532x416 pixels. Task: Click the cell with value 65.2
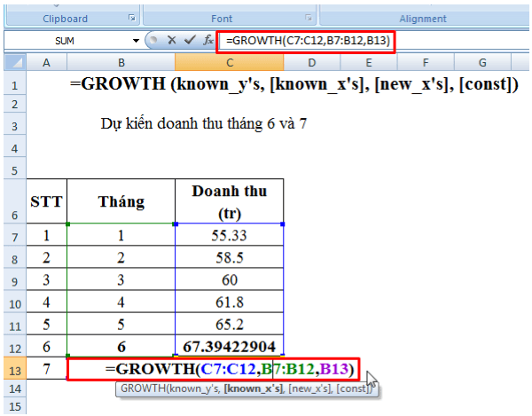[x=230, y=324]
